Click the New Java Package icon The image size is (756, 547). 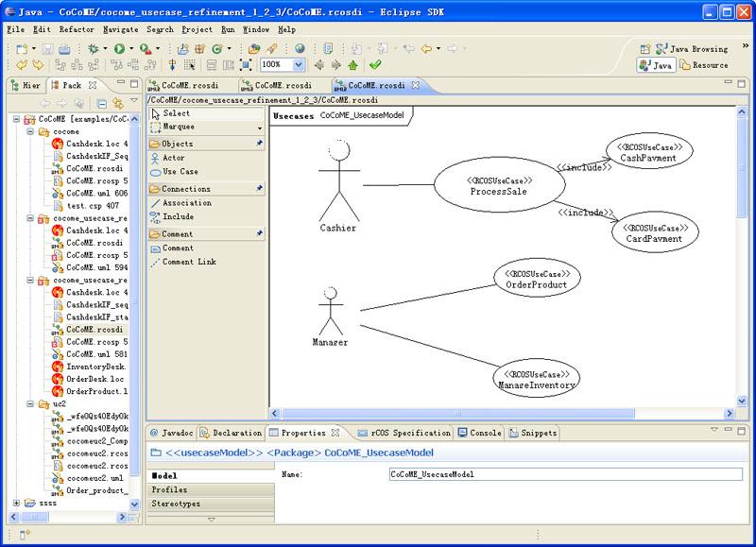tap(199, 49)
